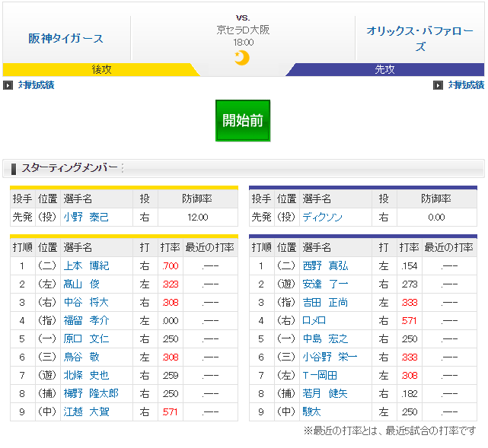Click the night game moon icon
This screenshot has height=448, width=488.
[x=242, y=58]
